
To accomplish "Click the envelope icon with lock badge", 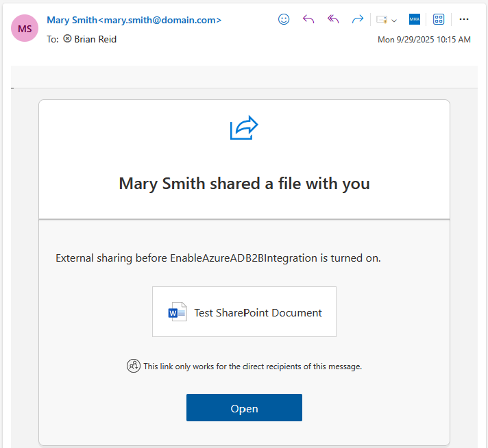I will point(382,20).
